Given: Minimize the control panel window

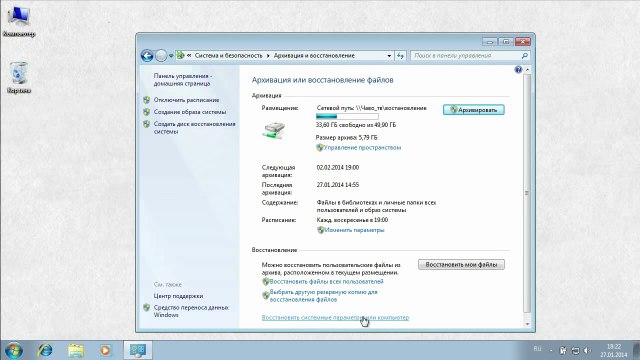Looking at the screenshot, I should point(490,42).
